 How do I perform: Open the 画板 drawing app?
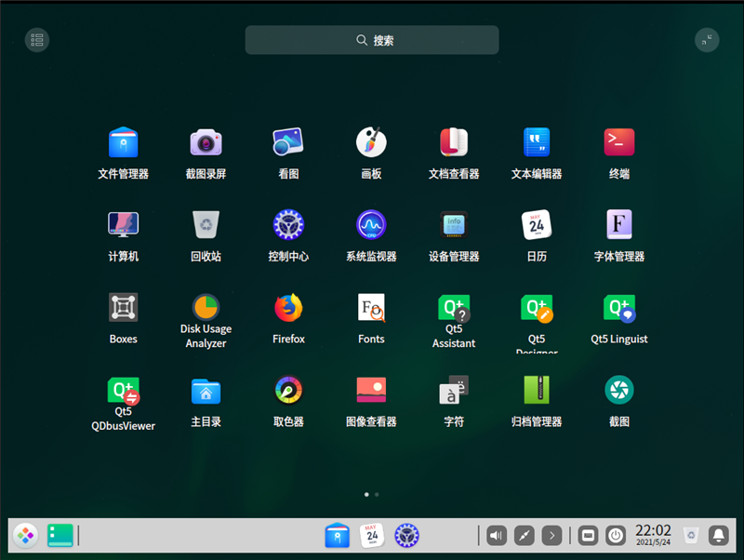371,142
